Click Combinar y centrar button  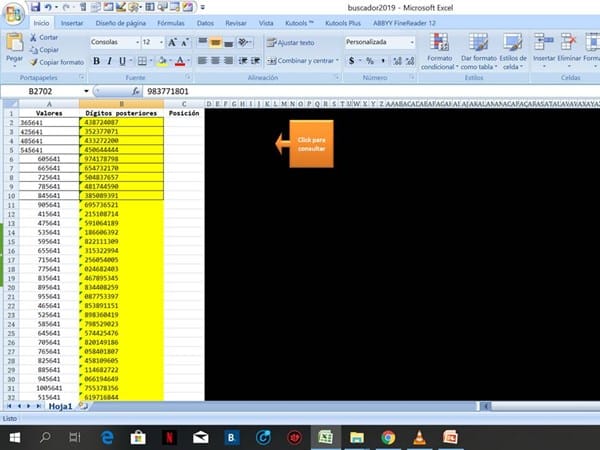(x=300, y=60)
